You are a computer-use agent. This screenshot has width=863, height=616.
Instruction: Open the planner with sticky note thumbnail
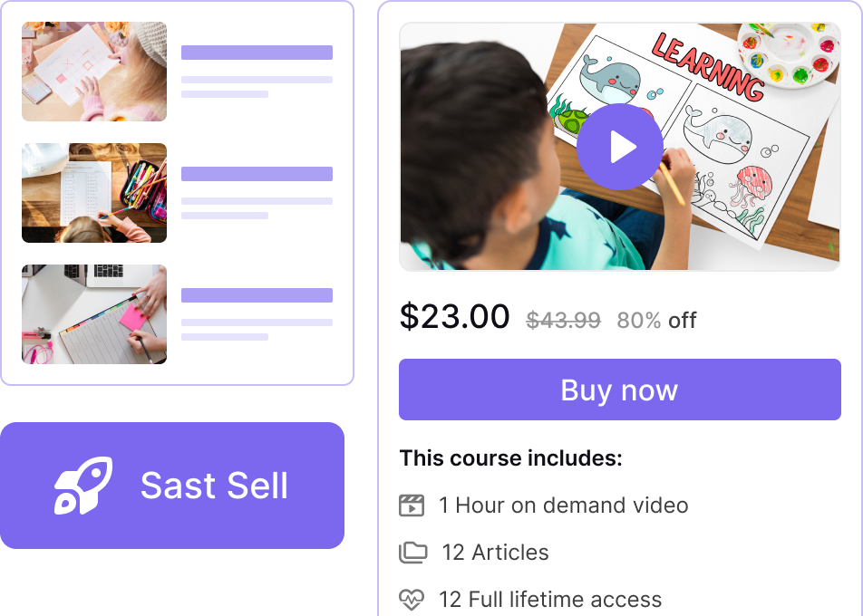point(94,314)
